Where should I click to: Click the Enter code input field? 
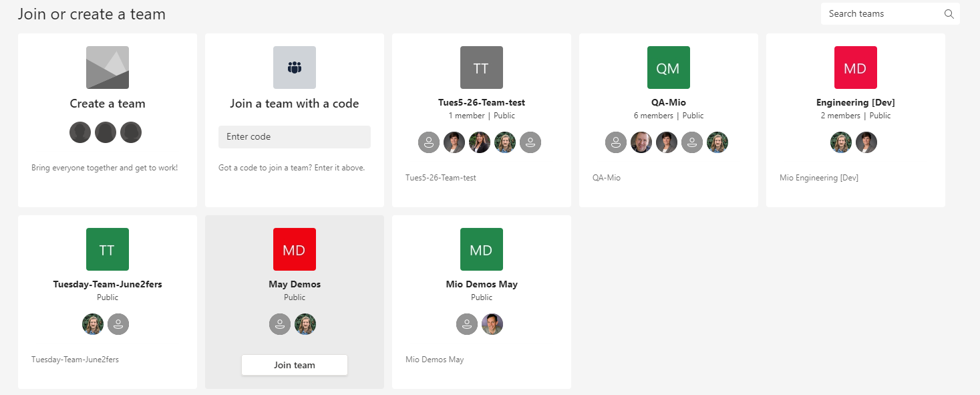(x=294, y=136)
